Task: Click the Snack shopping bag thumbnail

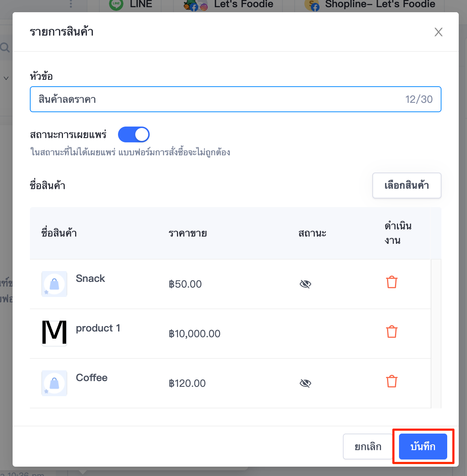Action: tap(54, 284)
